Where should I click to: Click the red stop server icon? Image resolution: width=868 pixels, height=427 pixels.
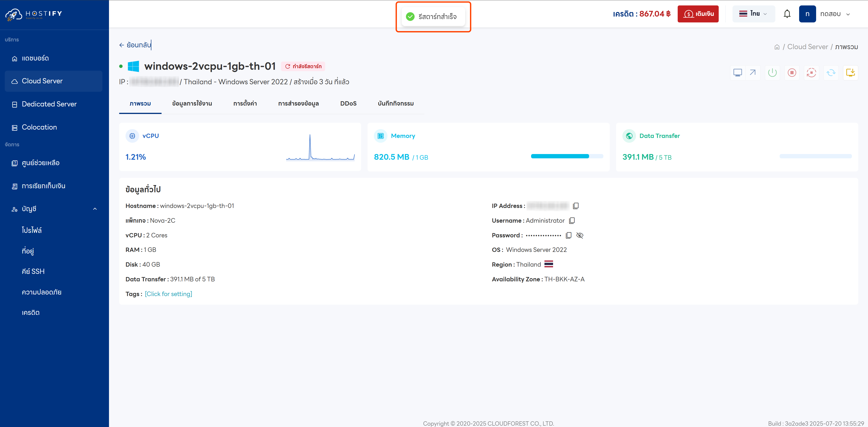click(x=792, y=72)
